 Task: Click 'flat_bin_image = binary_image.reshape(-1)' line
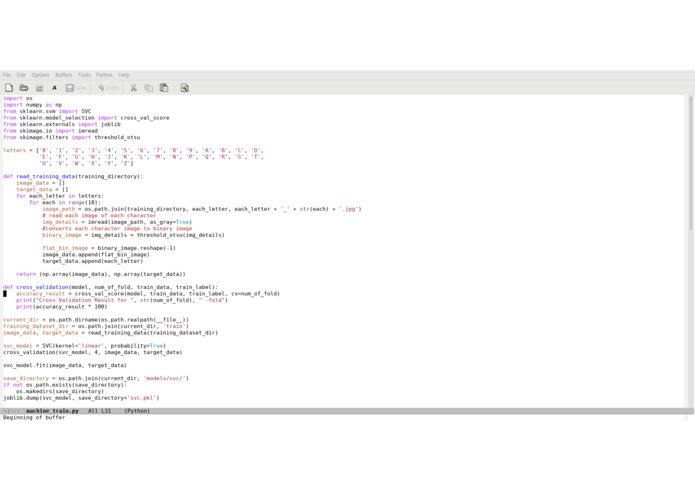coord(109,248)
